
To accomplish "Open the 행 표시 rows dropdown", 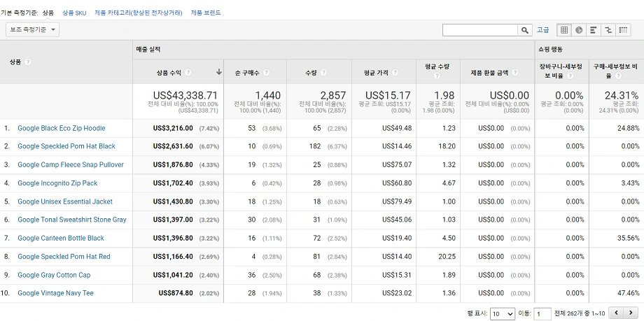I will click(503, 314).
